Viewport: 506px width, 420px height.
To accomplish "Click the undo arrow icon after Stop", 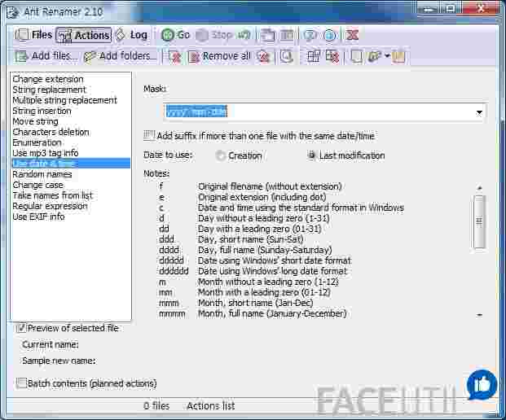I will click(x=244, y=35).
